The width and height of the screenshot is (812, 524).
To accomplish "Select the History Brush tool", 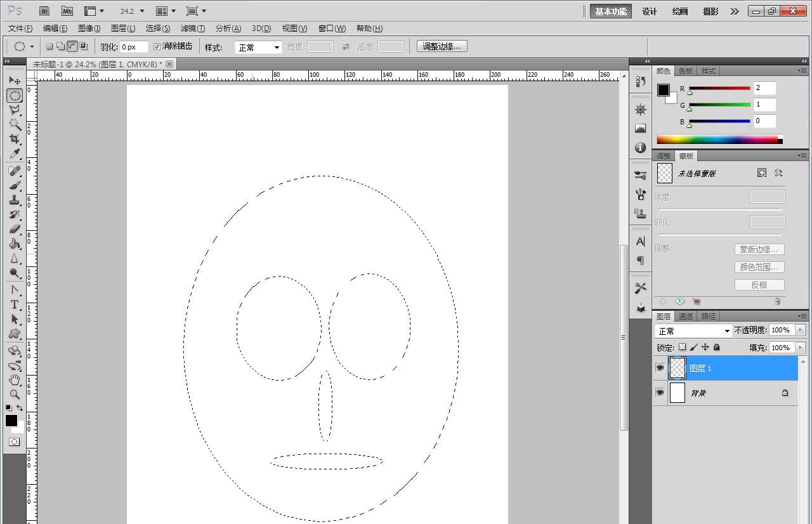I will coord(14,214).
